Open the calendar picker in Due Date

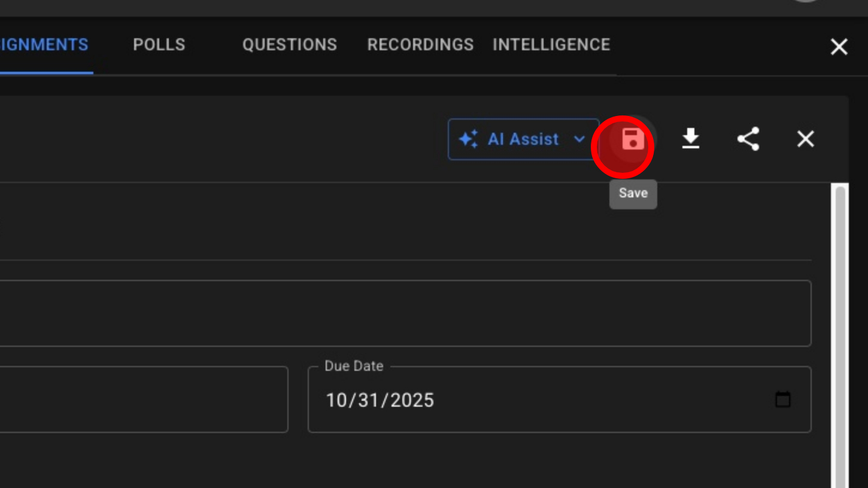click(782, 399)
